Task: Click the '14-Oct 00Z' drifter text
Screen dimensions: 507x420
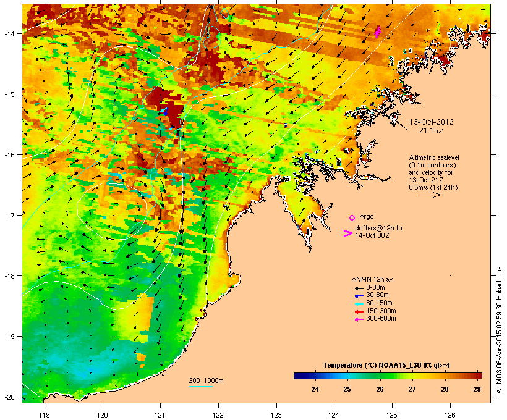Action: click(x=372, y=235)
